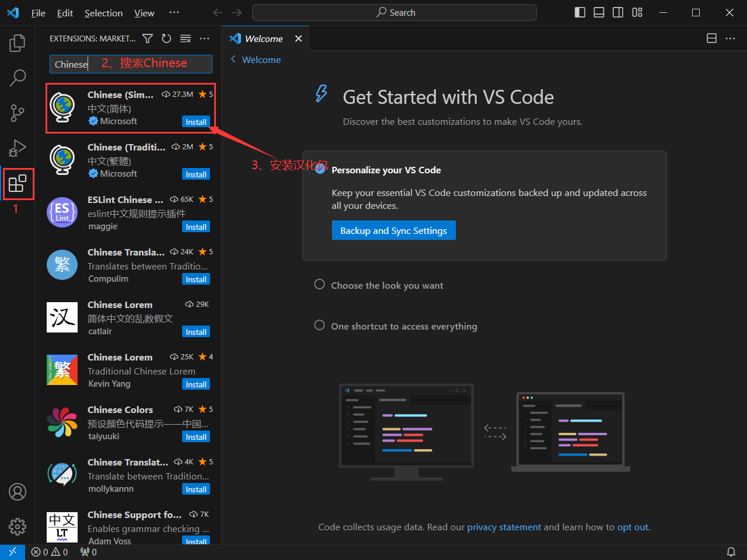Close the Welcome tab

tap(298, 38)
